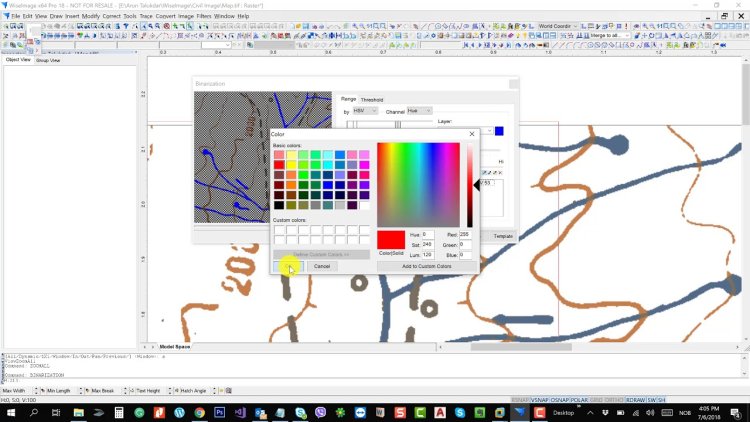Toggle RDRAW in the status bar
This screenshot has width=750, height=422.
(636, 400)
